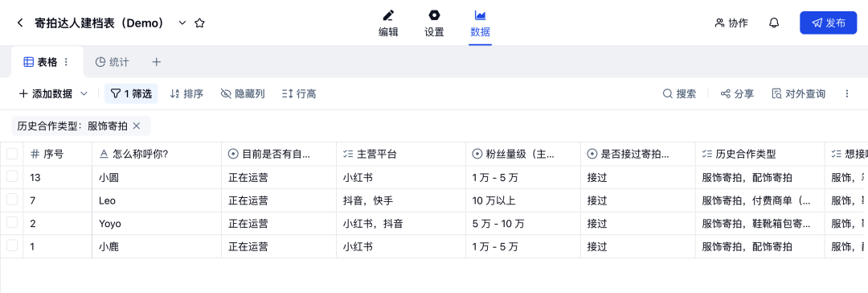The image size is (868, 293).
Task: Go back using the left chevron arrow
Action: [x=20, y=23]
